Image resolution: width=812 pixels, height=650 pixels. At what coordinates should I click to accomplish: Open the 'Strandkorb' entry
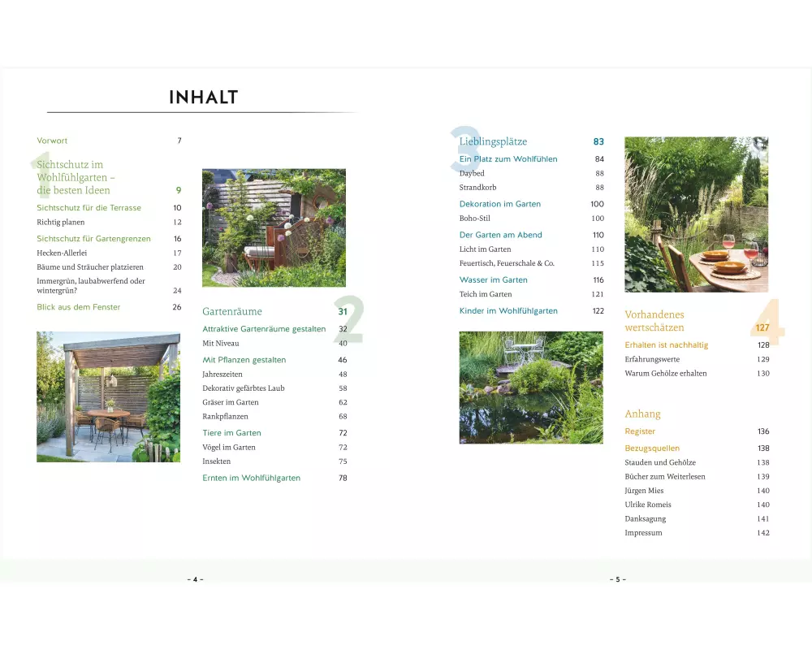click(477, 188)
